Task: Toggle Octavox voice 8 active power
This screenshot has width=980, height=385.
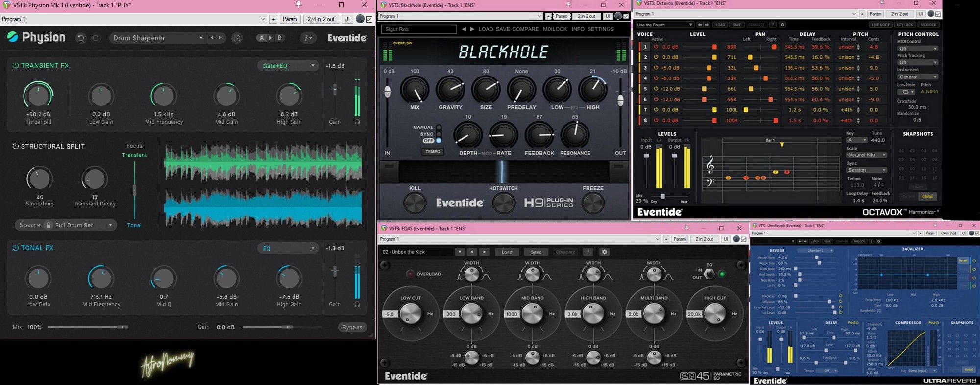Action: 656,120
